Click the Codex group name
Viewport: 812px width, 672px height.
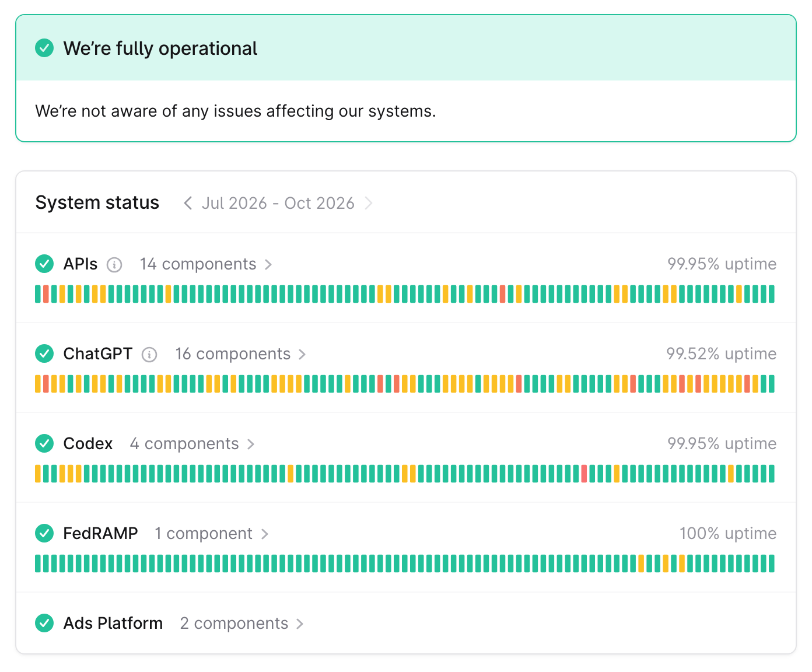pyautogui.click(x=88, y=444)
